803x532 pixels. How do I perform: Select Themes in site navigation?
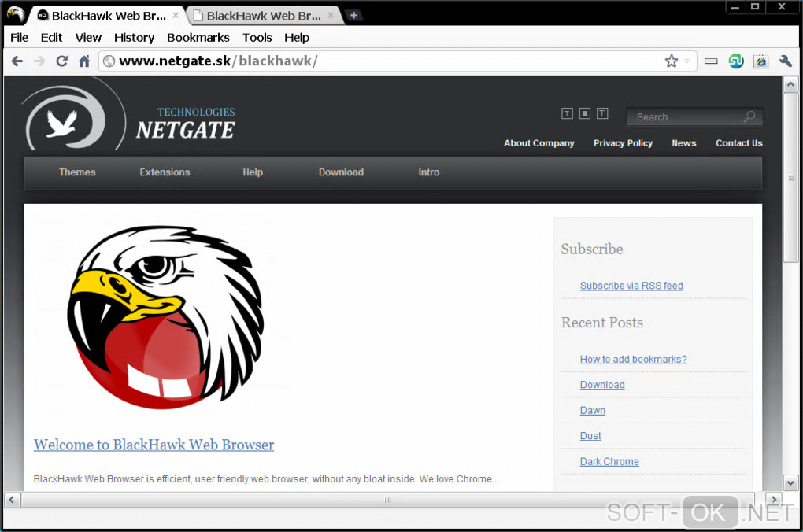(x=77, y=172)
